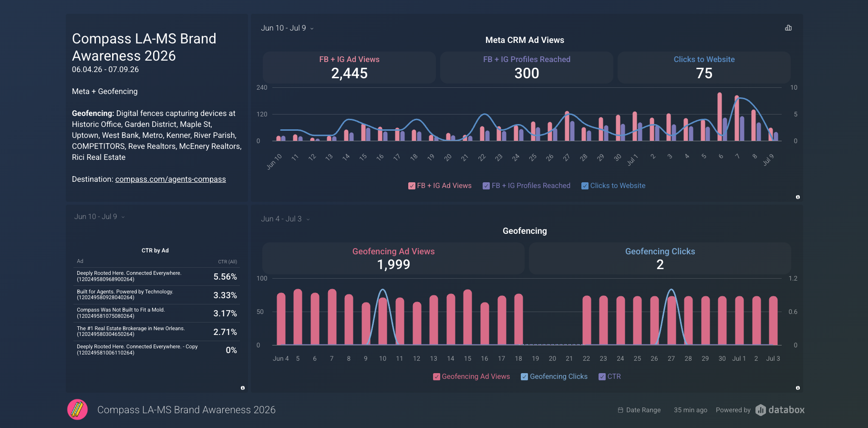Viewport: 868px width, 428px height.
Task: Click 'Deeply Rooted Here. Connected Everywhere. - Copy' row
Action: (x=157, y=350)
